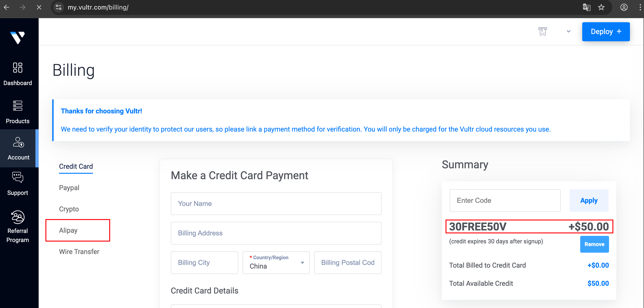Click the site information icon in address bar
Viewport: 644px width, 308px height.
pyautogui.click(x=59, y=7)
